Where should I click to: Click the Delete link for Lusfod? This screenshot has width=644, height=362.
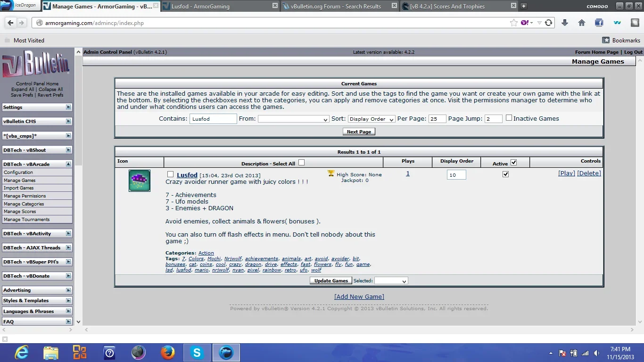[589, 173]
